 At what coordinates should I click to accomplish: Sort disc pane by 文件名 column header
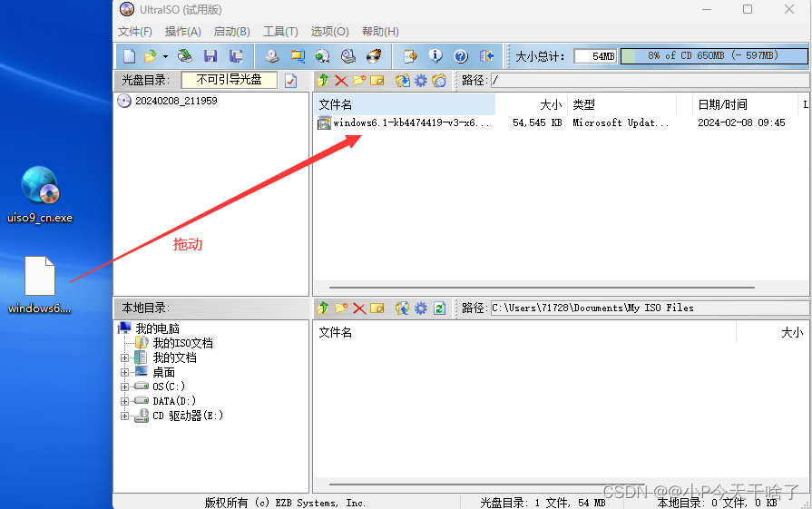tap(405, 104)
